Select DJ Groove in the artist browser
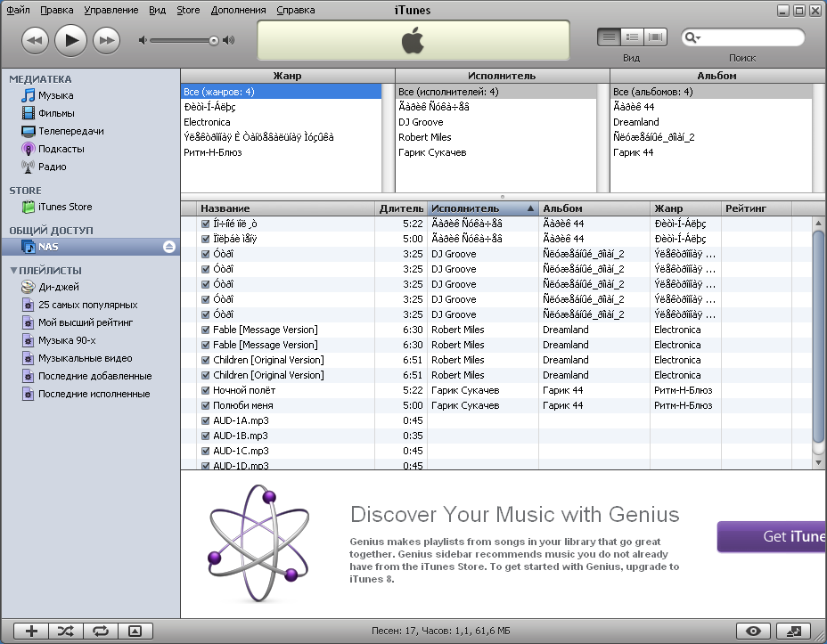This screenshot has height=644, width=827. (495, 122)
